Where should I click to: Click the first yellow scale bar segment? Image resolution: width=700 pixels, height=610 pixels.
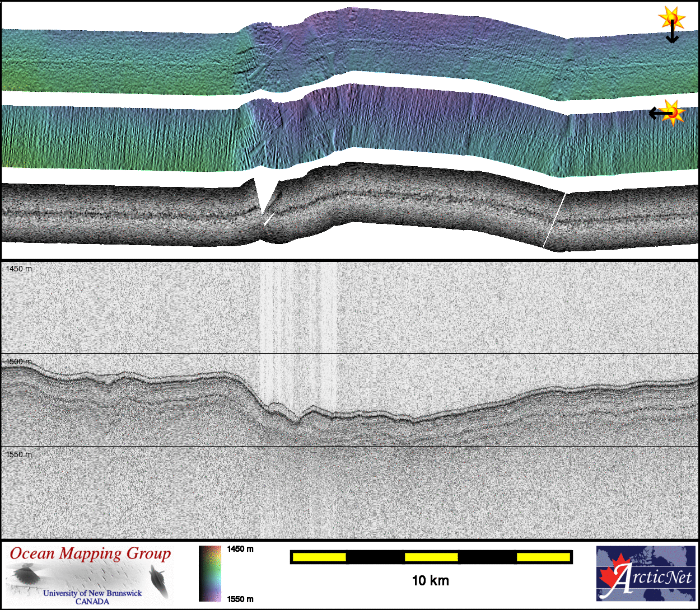319,557
